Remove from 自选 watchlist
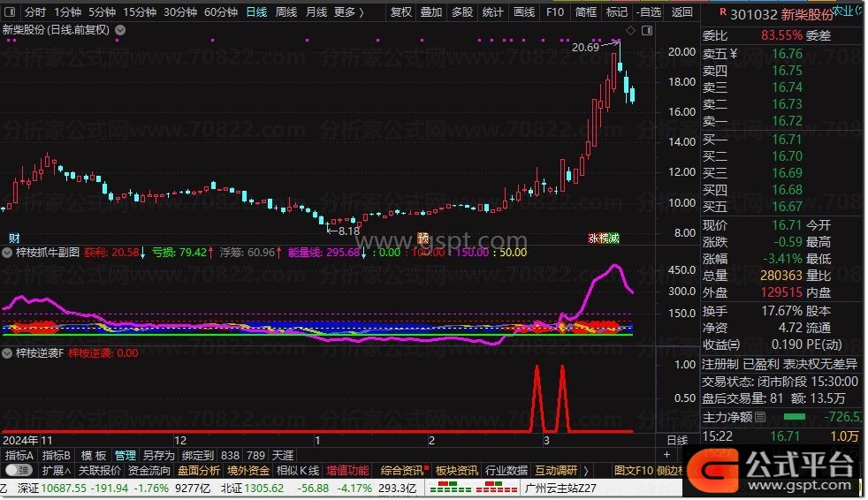This screenshot has height=500, width=868. pyautogui.click(x=649, y=11)
